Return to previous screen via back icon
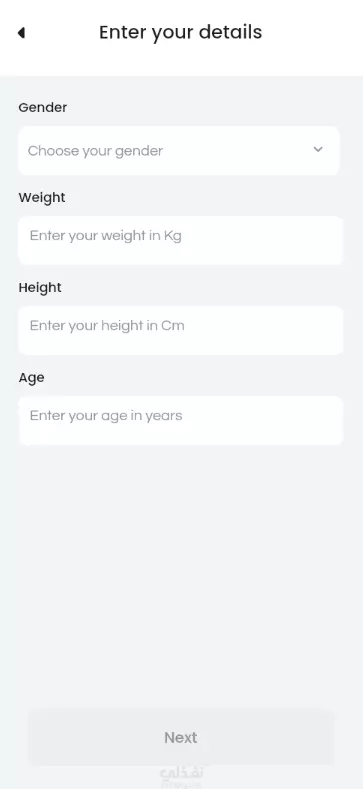 coord(21,33)
